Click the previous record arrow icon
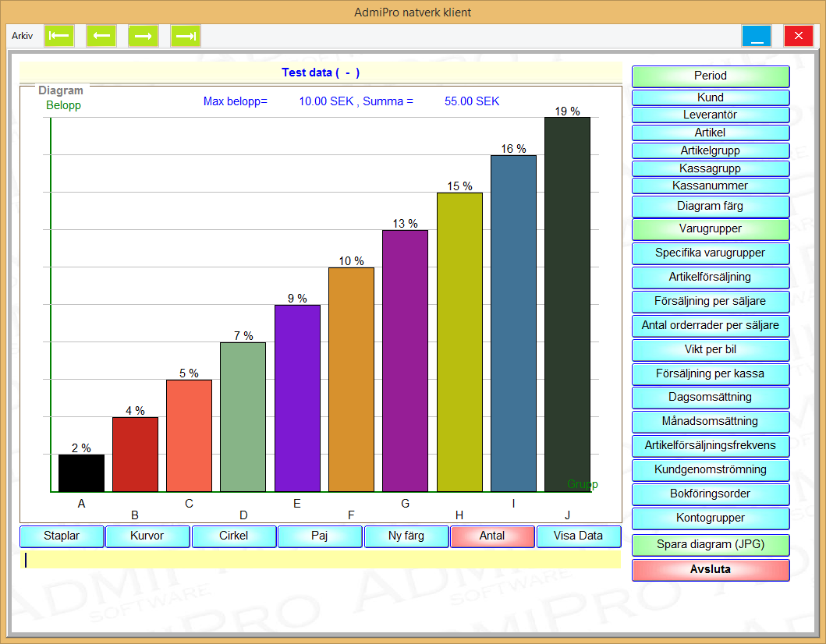The width and height of the screenshot is (826, 644). (x=101, y=36)
